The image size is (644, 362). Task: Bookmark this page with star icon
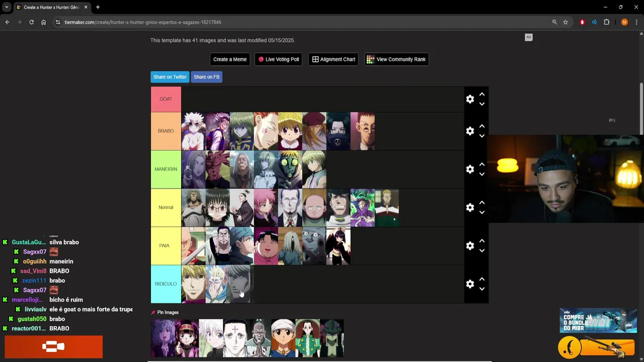566,22
